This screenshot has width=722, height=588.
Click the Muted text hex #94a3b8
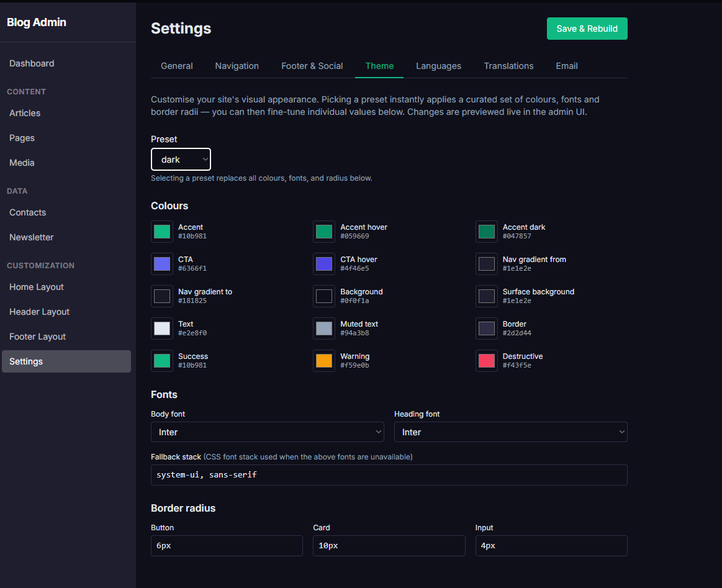coord(354,333)
